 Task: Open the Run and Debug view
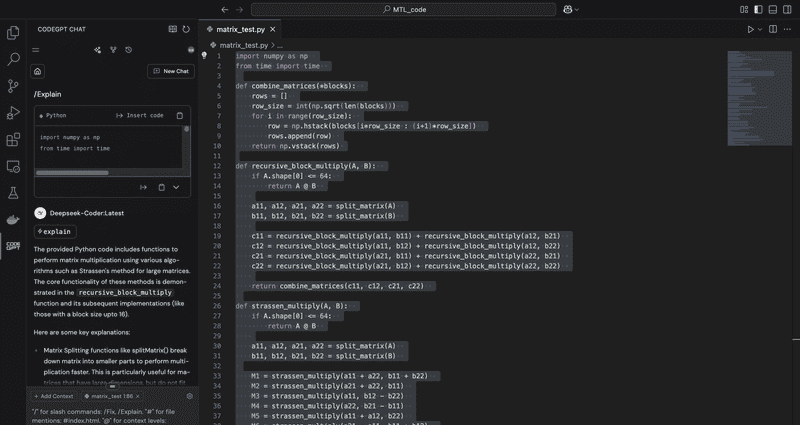(x=13, y=112)
